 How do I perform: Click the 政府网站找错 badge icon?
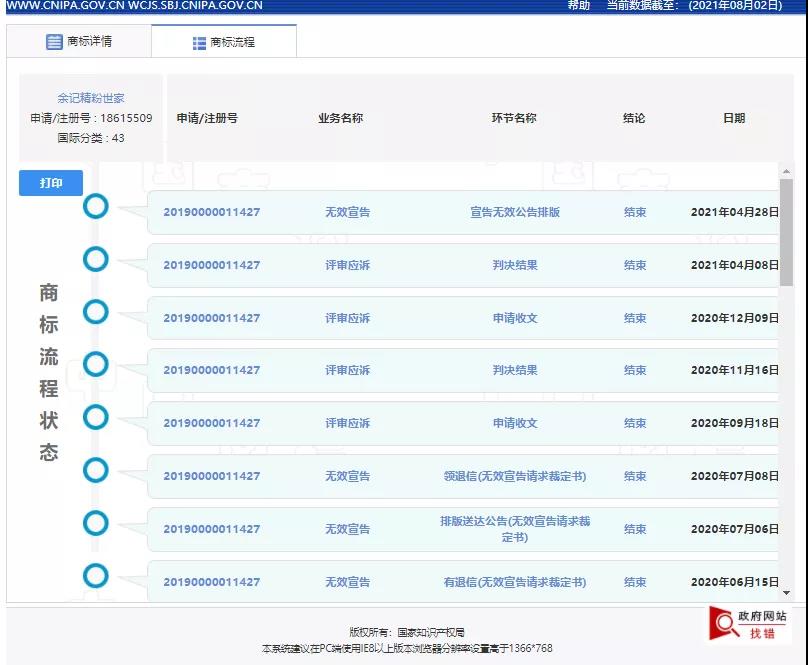[x=749, y=624]
